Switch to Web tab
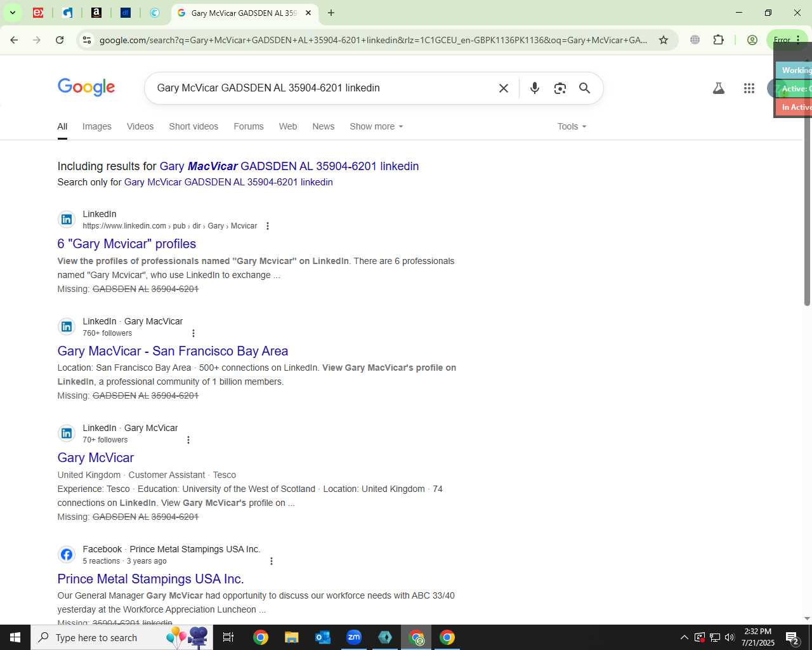Screen dimensions: 812x650 [288, 126]
